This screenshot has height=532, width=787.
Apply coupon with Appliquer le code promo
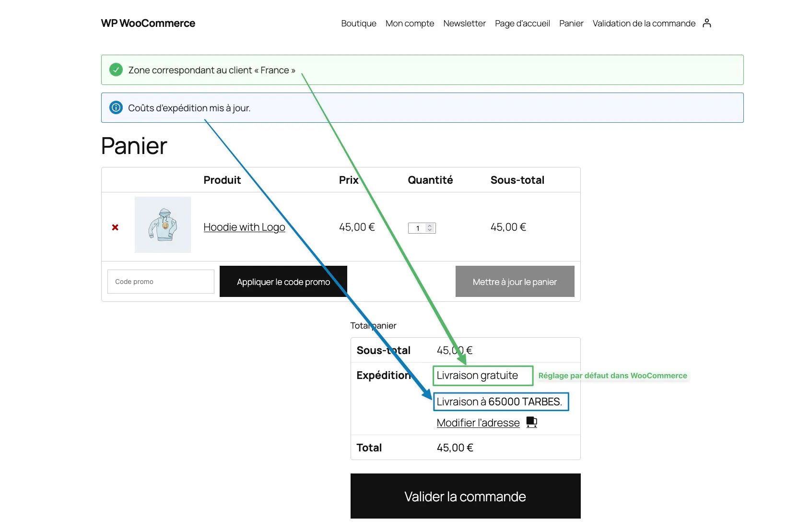283,282
